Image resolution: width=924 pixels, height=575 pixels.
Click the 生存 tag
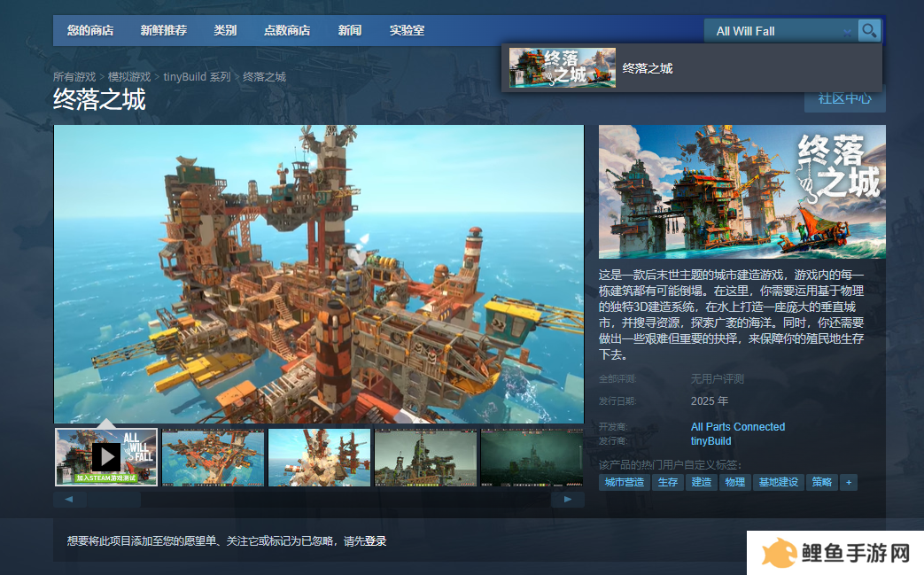(x=668, y=482)
